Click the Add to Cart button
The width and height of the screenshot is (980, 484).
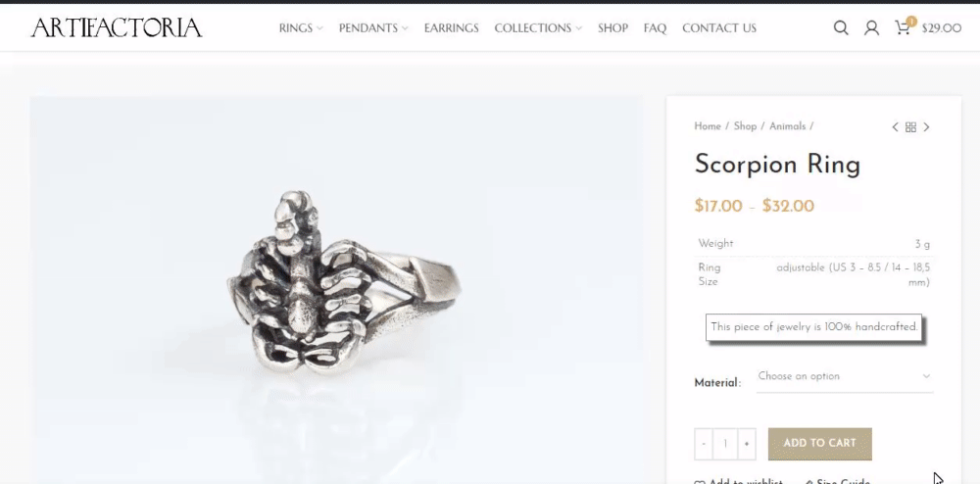[819, 444]
